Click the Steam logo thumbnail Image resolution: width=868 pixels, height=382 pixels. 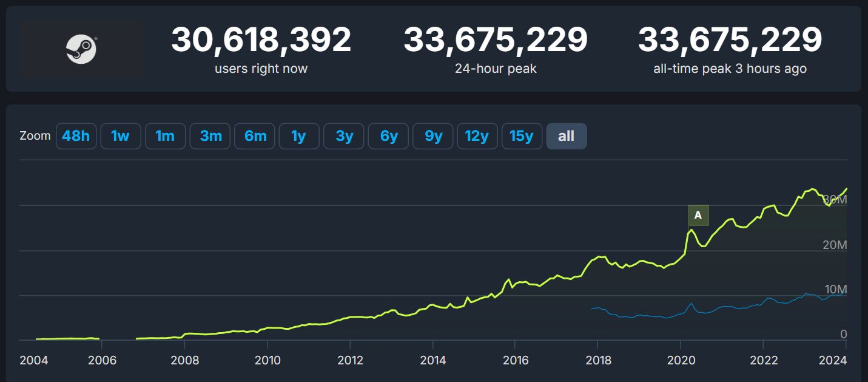click(x=81, y=49)
